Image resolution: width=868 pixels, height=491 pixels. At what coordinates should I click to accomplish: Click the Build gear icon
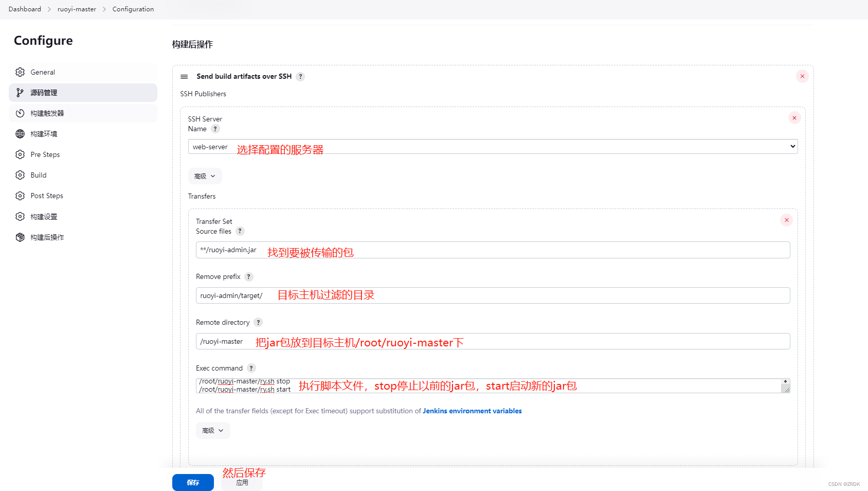coord(20,175)
